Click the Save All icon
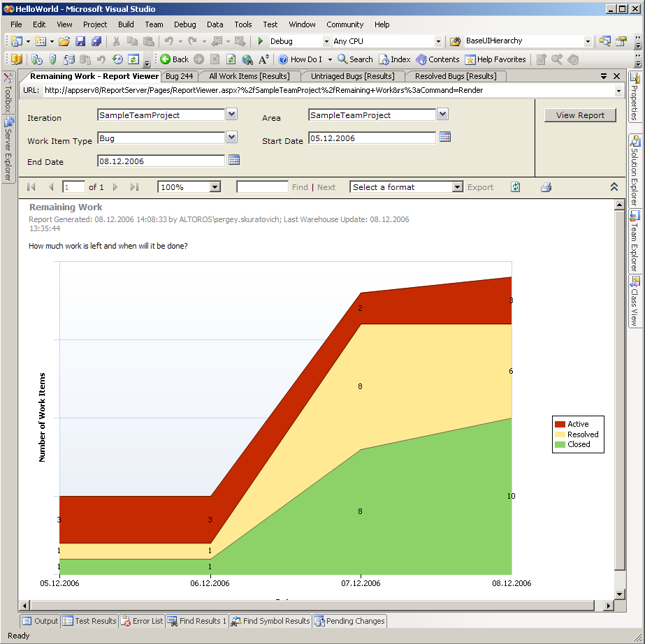Viewport: 645px width, 644px height. [x=96, y=41]
